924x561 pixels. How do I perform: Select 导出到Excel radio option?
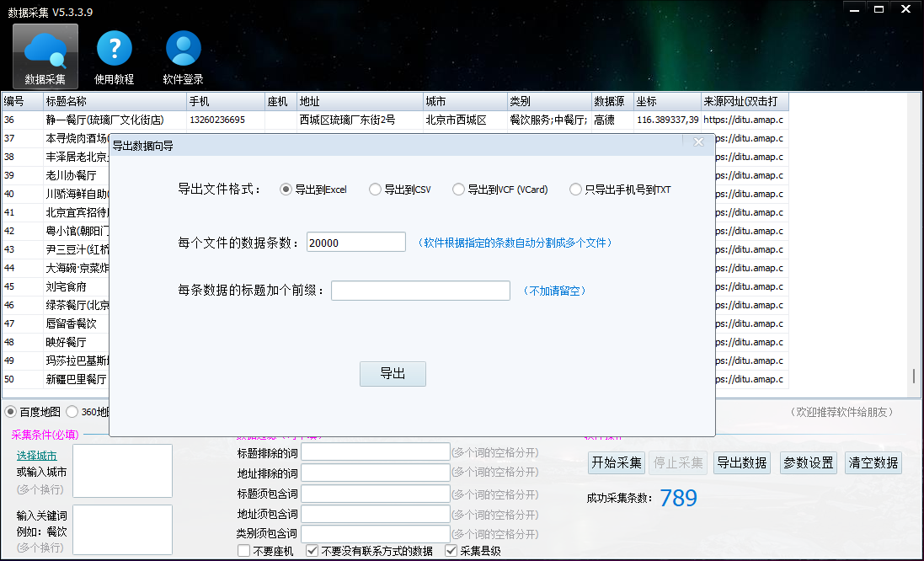point(312,190)
